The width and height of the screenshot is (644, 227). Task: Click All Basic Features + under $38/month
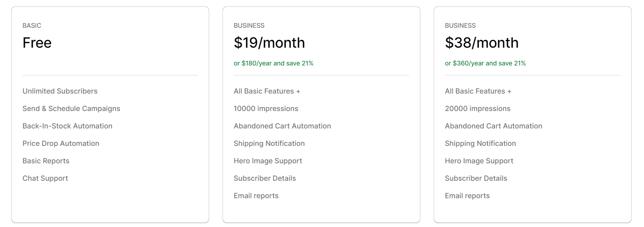(x=478, y=91)
